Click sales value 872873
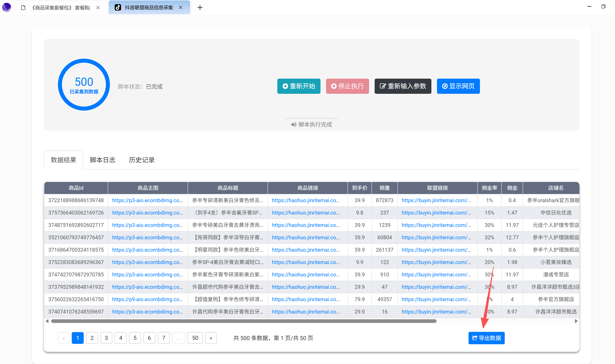 (x=384, y=200)
